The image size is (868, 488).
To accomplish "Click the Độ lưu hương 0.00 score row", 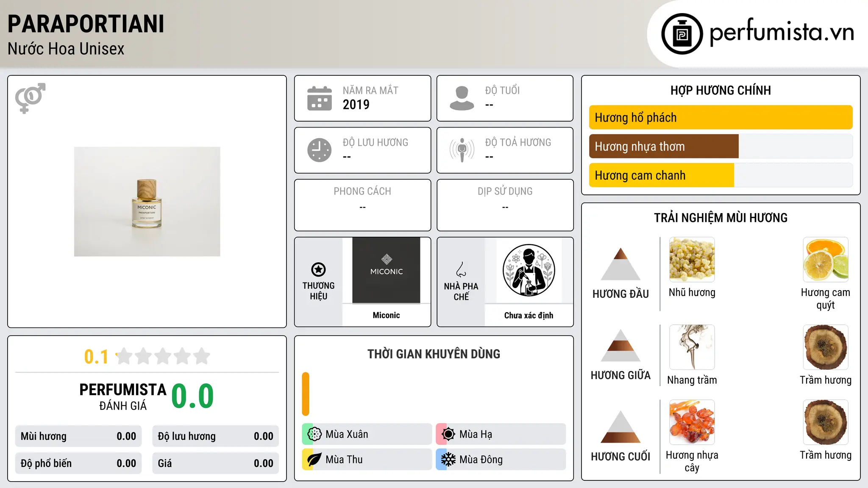I will 216,436.
